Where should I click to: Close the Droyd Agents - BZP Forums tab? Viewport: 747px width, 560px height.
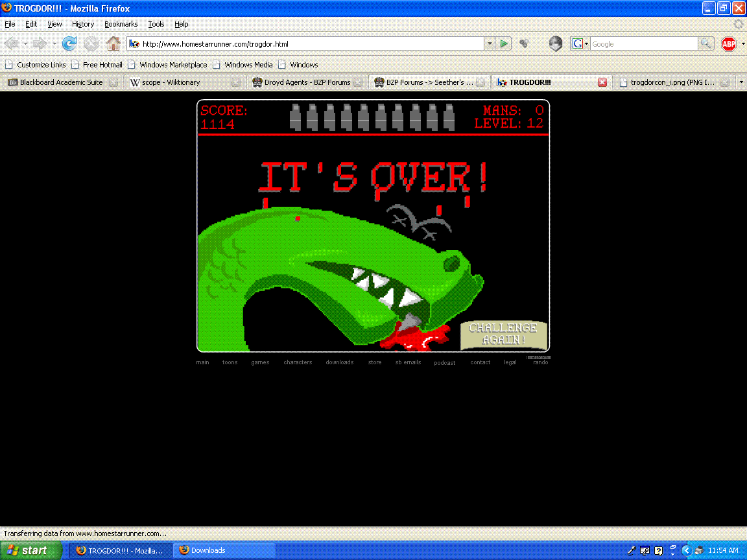point(358,82)
